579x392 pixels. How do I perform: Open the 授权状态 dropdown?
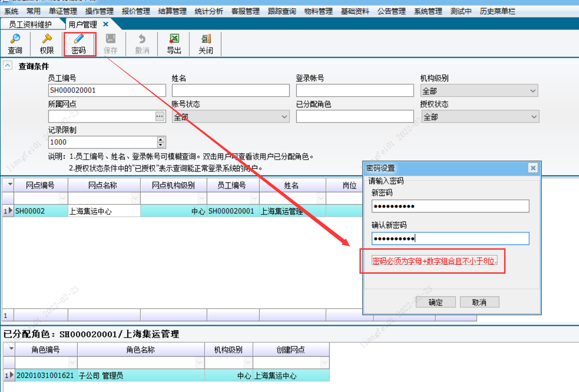533,116
